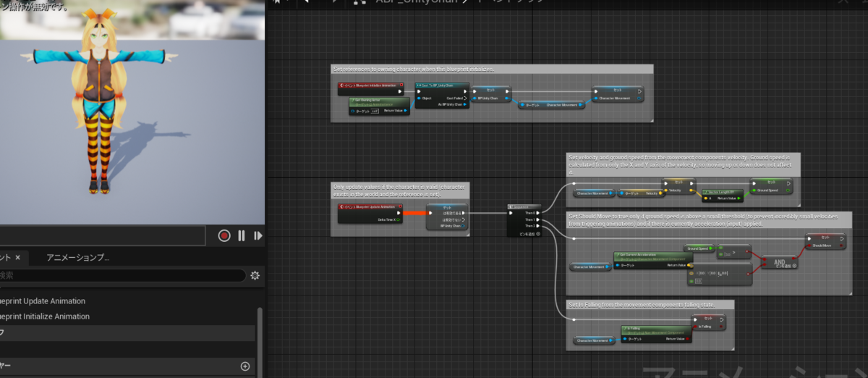868x378 pixels.
Task: Click the 'Set references to owning character' comment header
Action: pyautogui.click(x=493, y=69)
